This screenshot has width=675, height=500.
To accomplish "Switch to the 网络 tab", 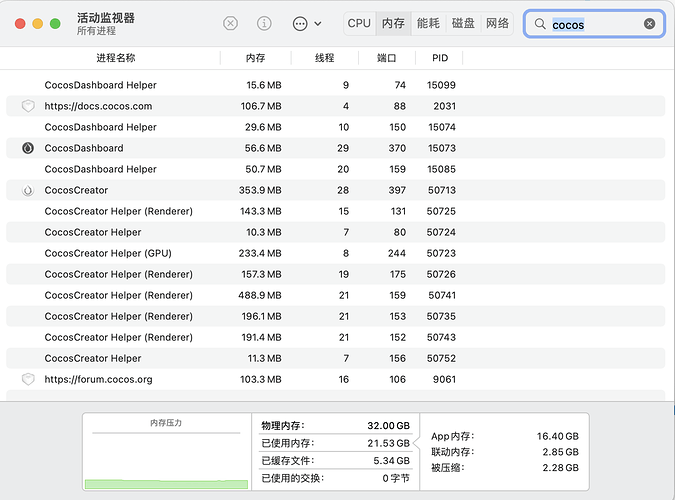I will point(497,23).
